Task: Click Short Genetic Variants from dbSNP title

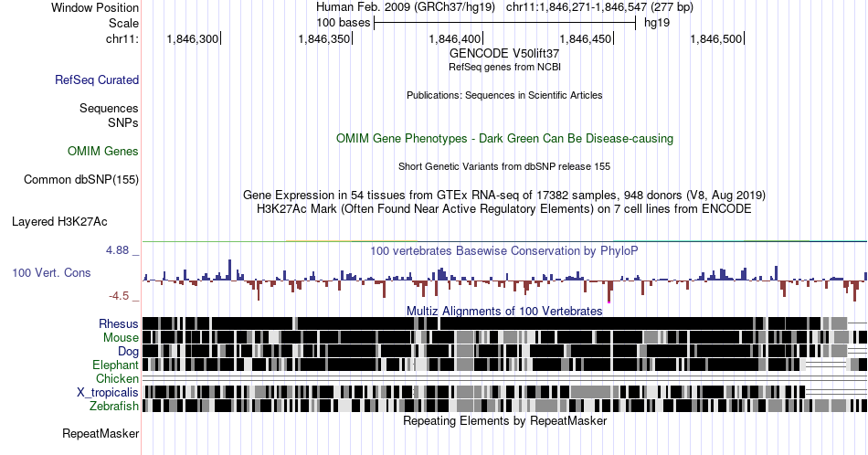Action: click(x=504, y=166)
